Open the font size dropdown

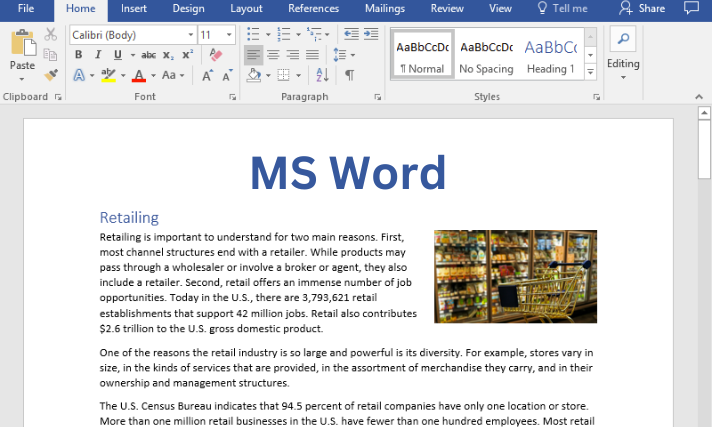tap(230, 35)
